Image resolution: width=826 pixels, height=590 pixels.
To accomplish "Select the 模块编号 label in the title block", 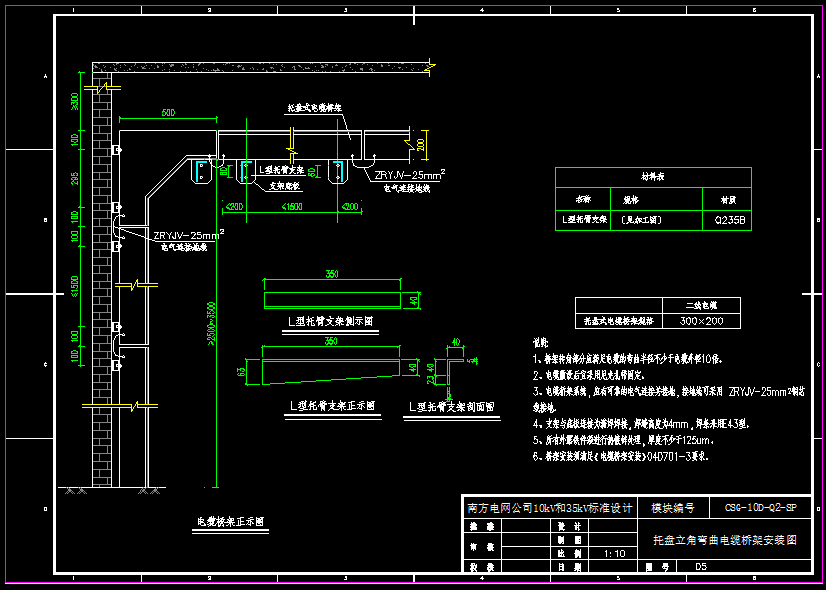I will [673, 508].
